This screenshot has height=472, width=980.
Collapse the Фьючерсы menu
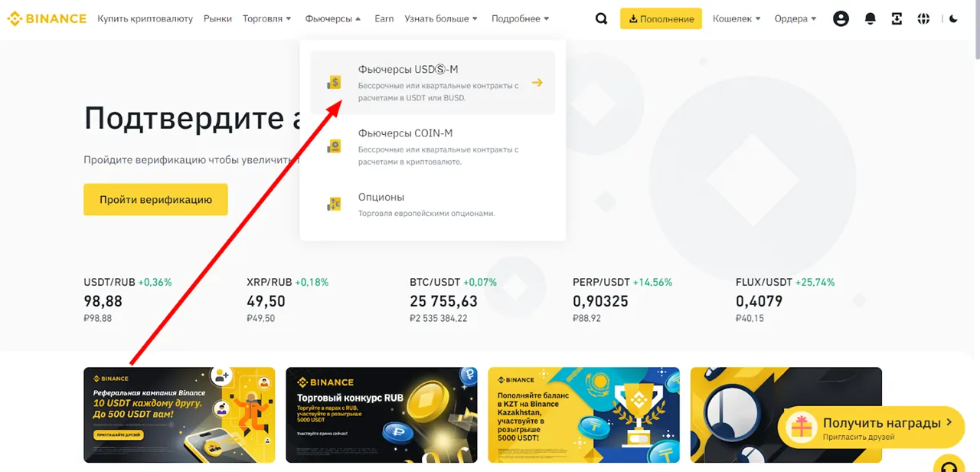click(x=333, y=18)
